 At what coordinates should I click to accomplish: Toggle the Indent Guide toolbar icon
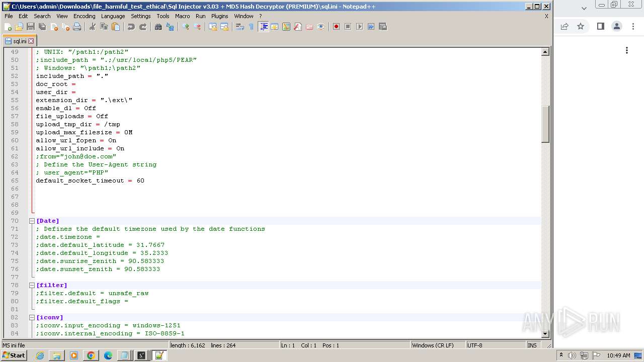[x=263, y=27]
